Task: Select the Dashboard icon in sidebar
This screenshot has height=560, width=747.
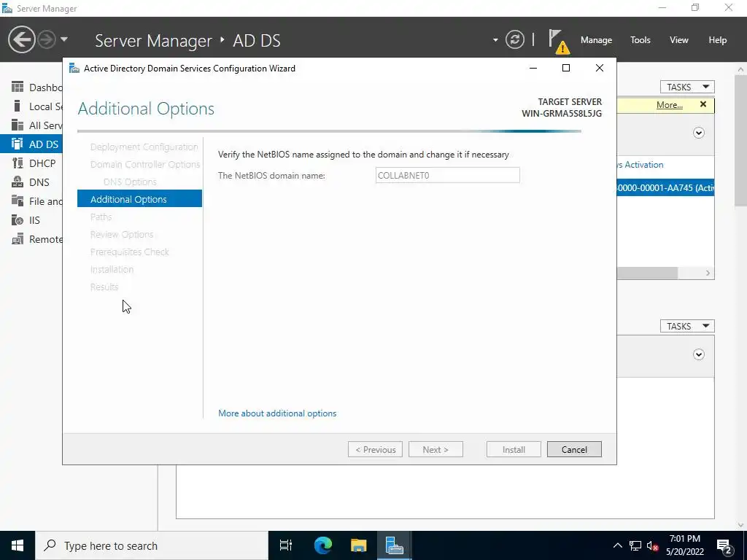Action: pyautogui.click(x=18, y=87)
